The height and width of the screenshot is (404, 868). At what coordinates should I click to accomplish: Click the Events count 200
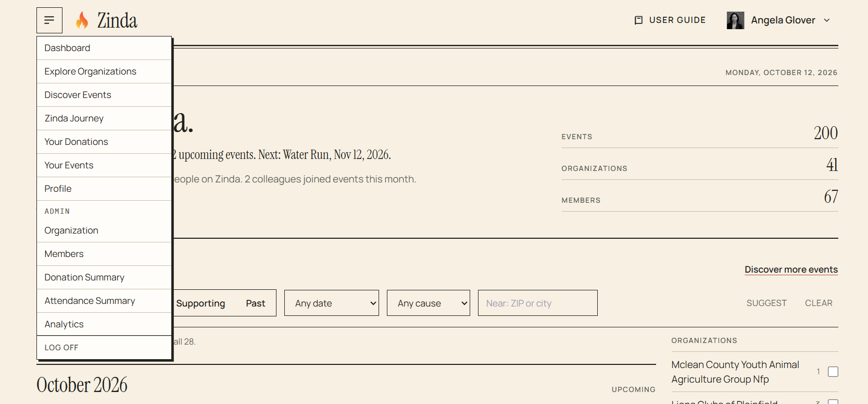point(826,133)
